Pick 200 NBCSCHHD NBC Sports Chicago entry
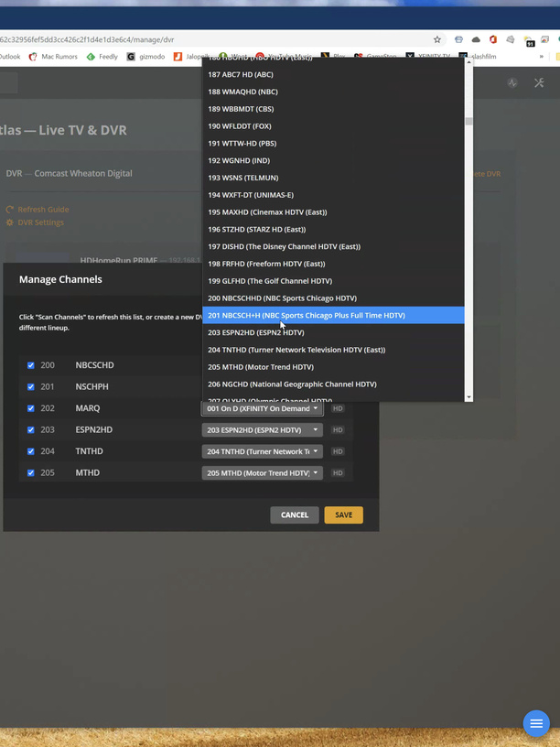This screenshot has width=560, height=747. click(333, 298)
